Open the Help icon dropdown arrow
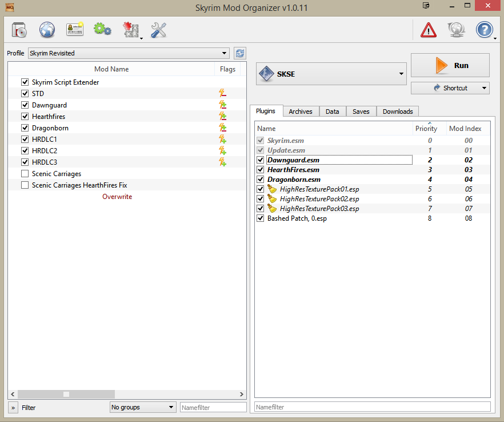 [x=495, y=38]
